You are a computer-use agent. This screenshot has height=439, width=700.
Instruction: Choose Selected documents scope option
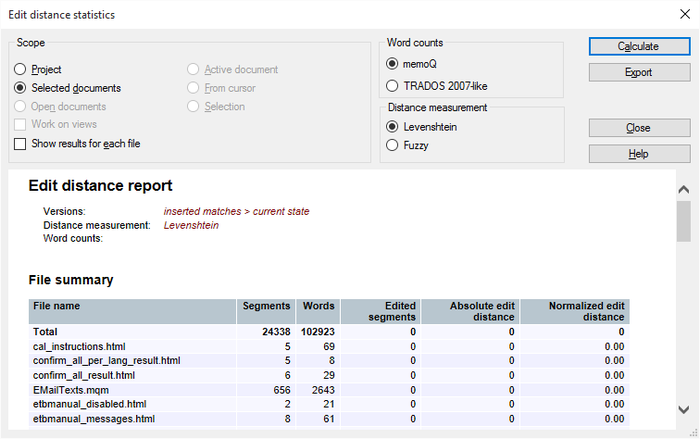coord(21,88)
